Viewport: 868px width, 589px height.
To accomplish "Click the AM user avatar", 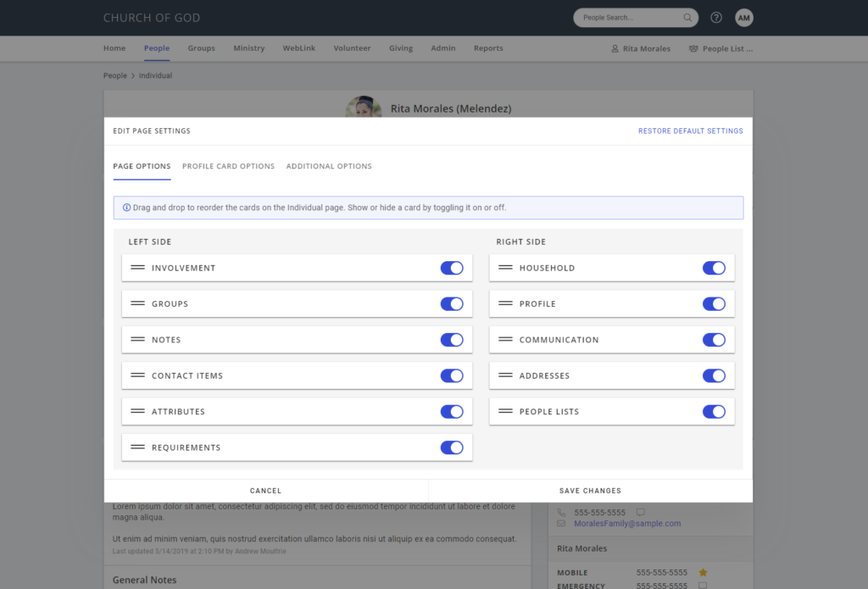I will (744, 18).
